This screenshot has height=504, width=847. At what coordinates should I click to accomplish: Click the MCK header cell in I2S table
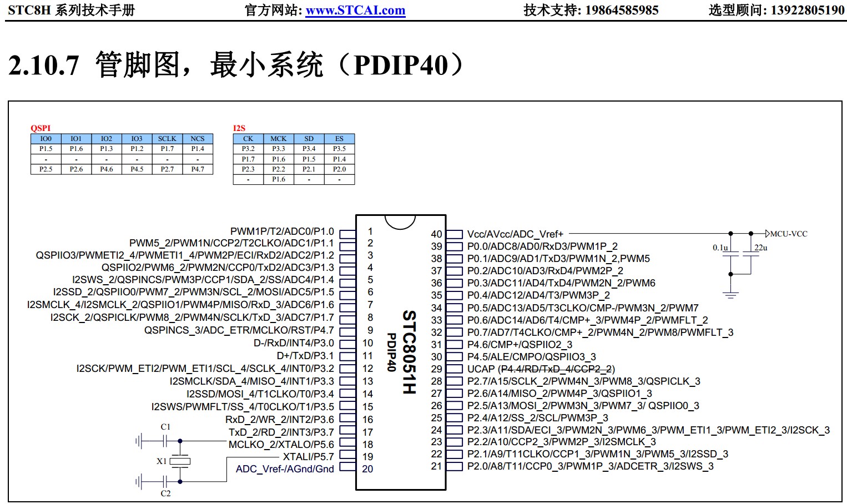pos(279,139)
